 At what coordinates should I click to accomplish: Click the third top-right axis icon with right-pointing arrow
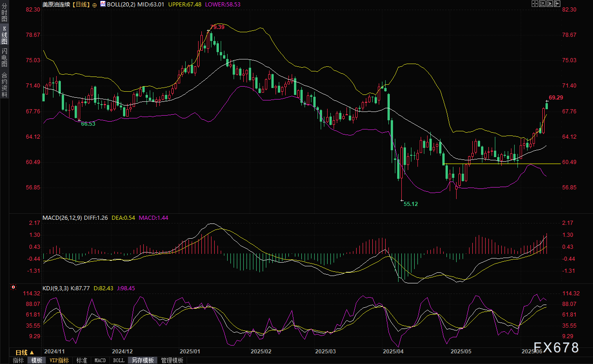pyautogui.click(x=550, y=4)
